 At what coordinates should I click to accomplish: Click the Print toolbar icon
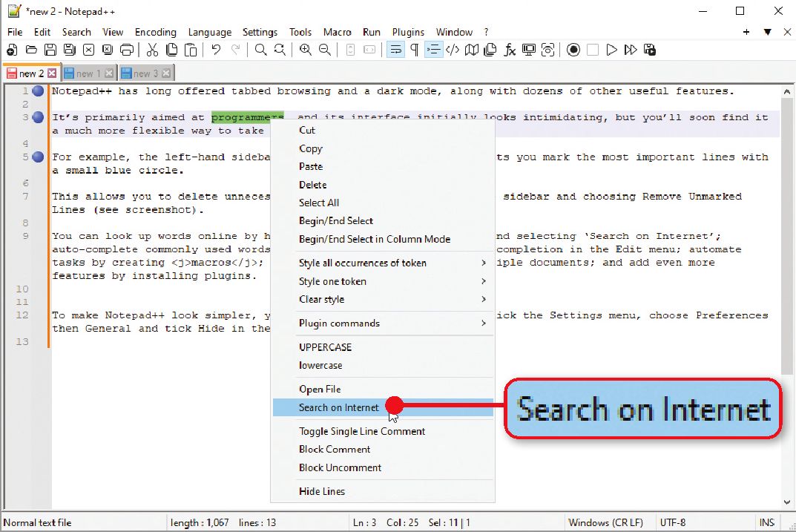[127, 50]
